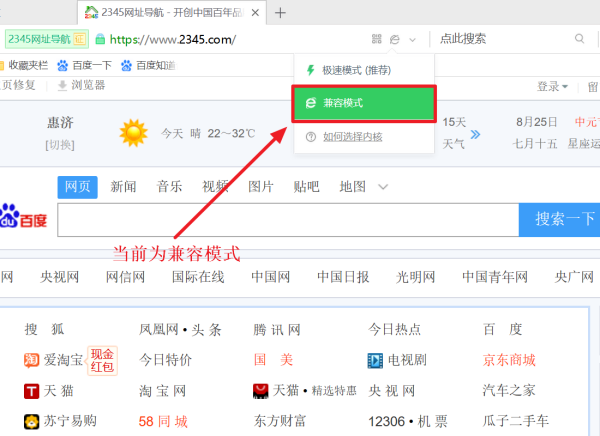Screen dimensions: 600x436
Task: Open 今日热点 link
Action: (x=394, y=329)
